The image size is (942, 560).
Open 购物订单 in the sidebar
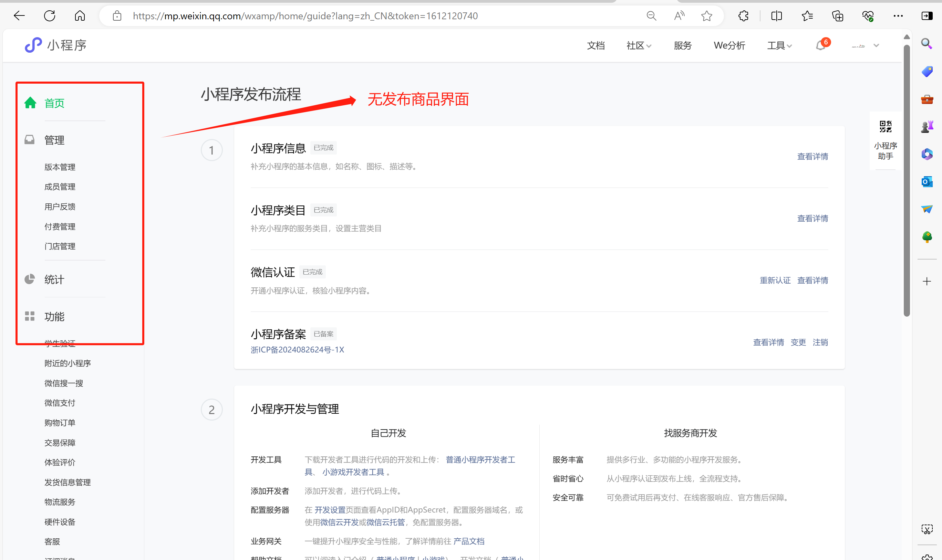[60, 423]
